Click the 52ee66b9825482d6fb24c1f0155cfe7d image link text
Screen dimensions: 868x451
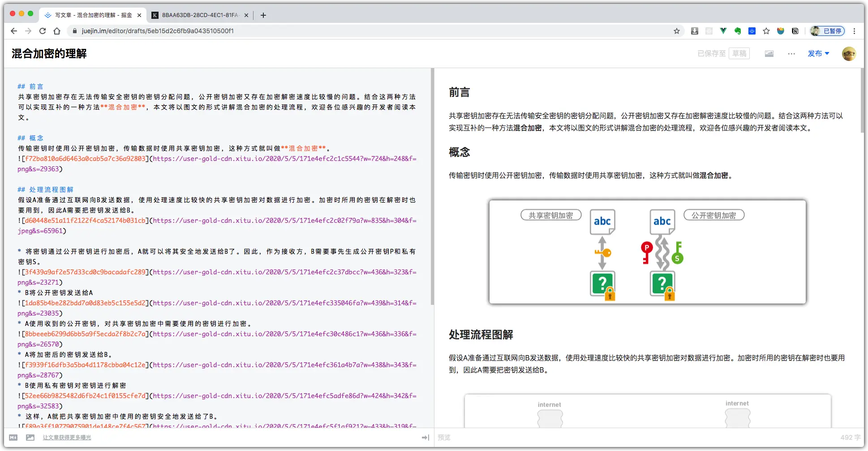pos(85,396)
